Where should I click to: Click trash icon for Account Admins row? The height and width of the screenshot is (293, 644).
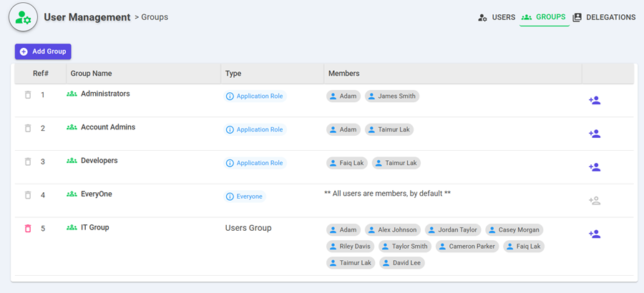pos(28,129)
